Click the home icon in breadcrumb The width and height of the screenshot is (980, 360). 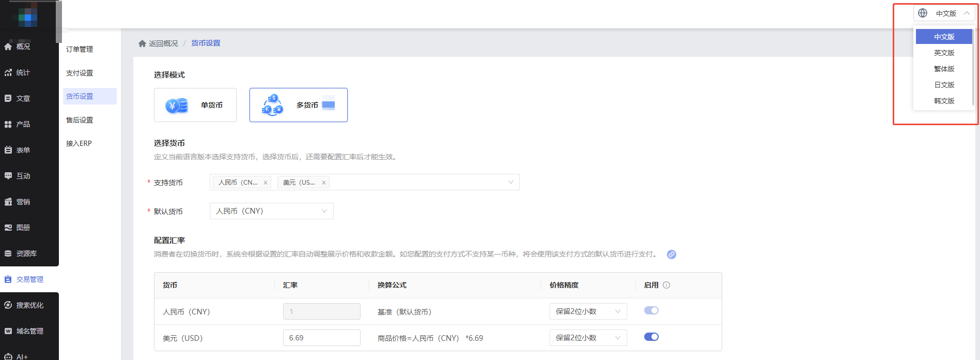click(x=142, y=43)
